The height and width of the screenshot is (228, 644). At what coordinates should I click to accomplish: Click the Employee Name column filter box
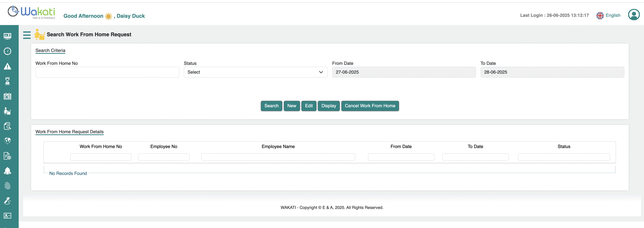tap(278, 157)
